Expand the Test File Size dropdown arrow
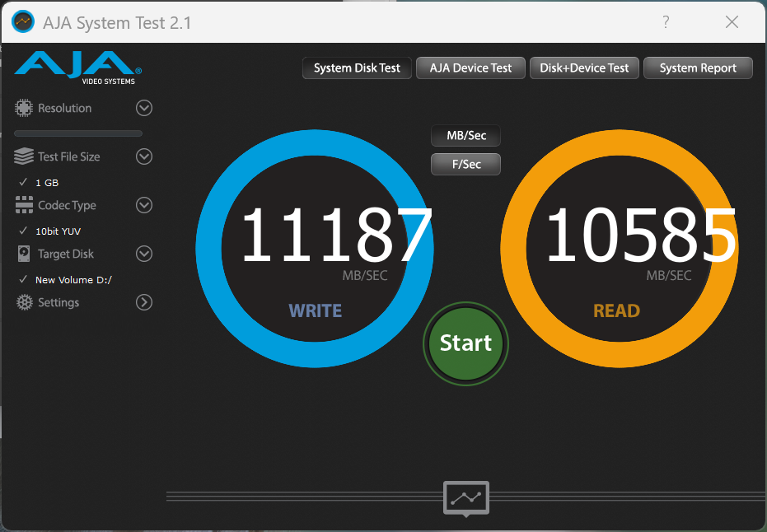 point(144,156)
